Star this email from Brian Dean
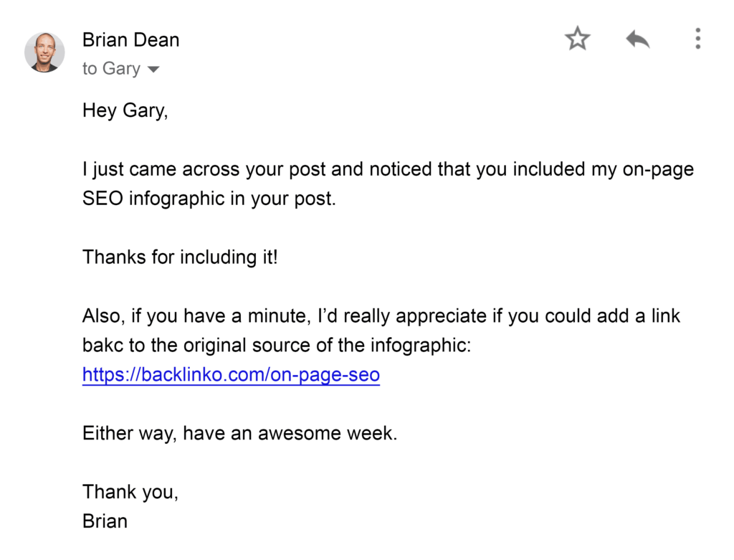Viewport: 734px width, 560px height. click(x=577, y=39)
